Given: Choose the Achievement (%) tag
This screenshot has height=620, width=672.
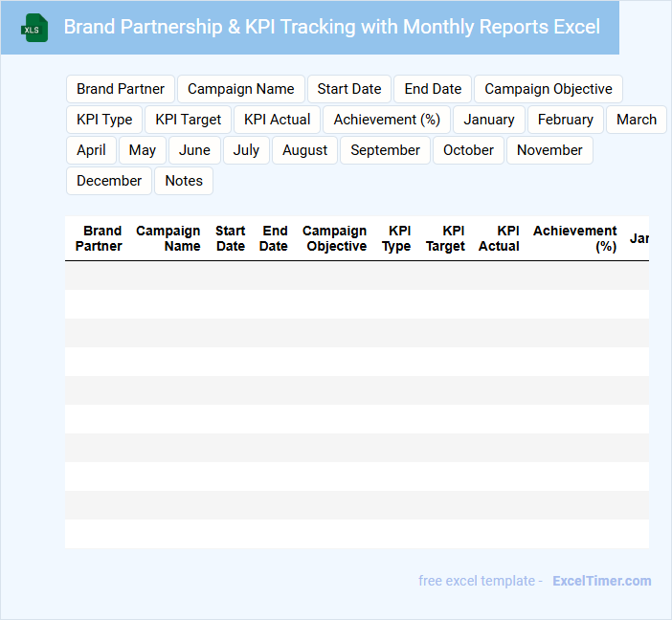Looking at the screenshot, I should [x=387, y=120].
